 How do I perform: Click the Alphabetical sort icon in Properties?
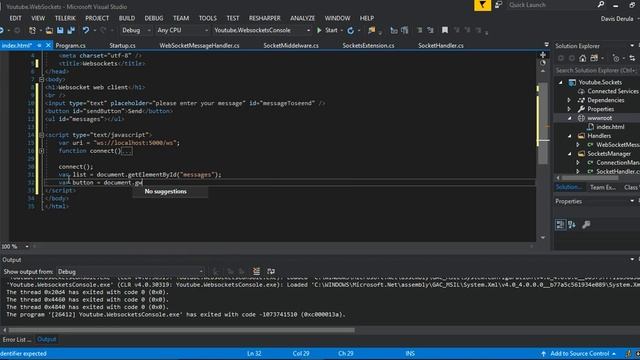pos(572,224)
